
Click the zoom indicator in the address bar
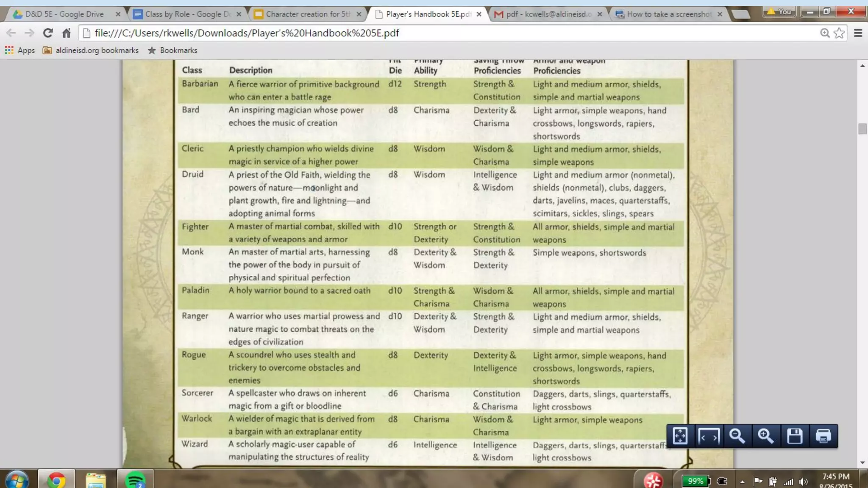825,33
